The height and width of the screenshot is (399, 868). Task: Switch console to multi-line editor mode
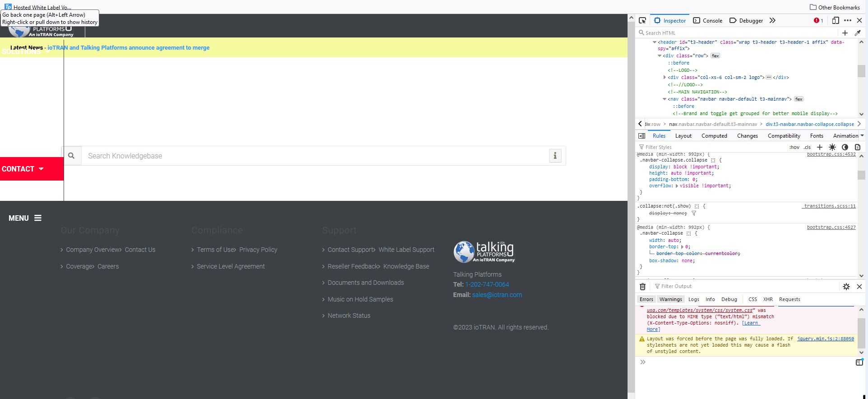coord(859,362)
